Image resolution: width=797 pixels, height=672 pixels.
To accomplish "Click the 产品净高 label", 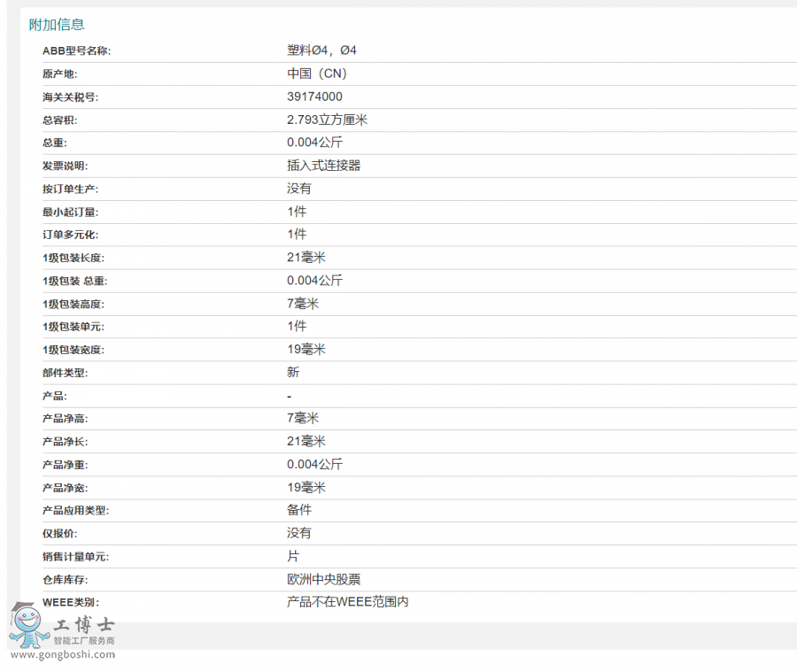I will tap(65, 419).
